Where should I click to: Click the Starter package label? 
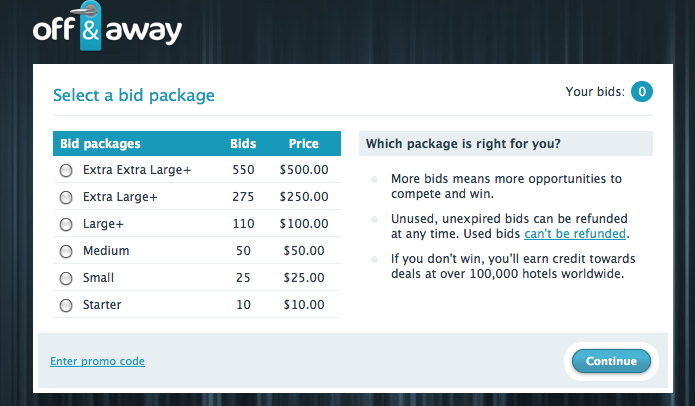pyautogui.click(x=102, y=305)
